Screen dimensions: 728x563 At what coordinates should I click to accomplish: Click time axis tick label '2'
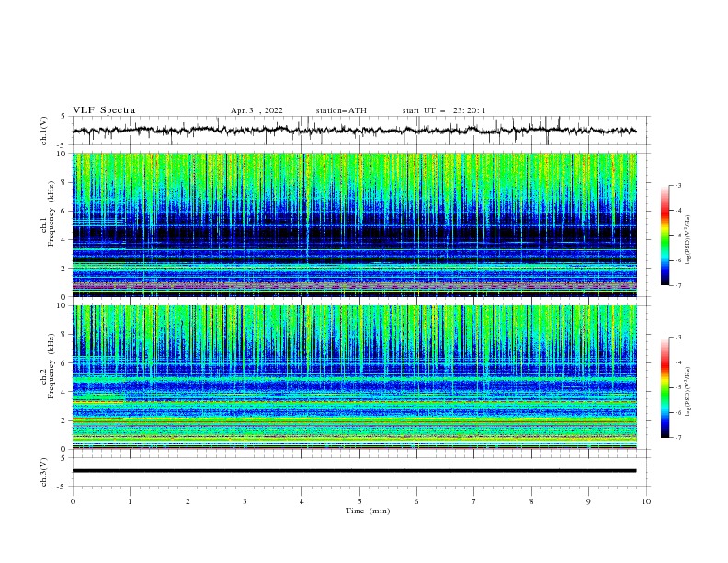tap(188, 501)
